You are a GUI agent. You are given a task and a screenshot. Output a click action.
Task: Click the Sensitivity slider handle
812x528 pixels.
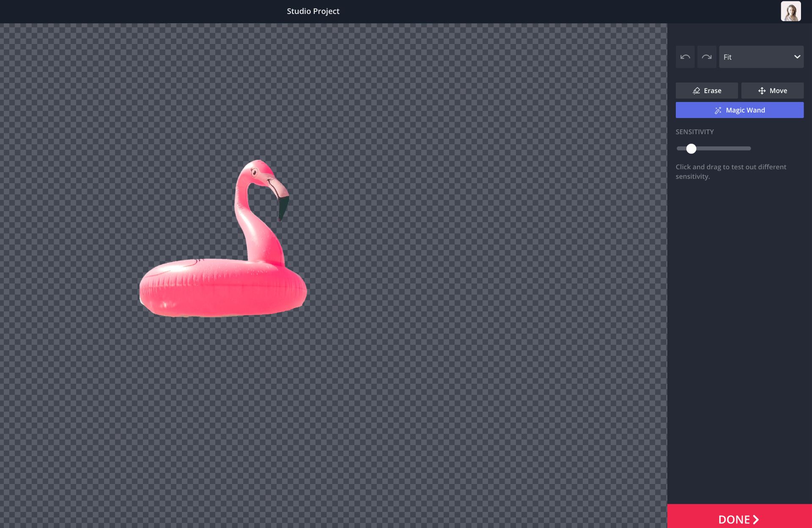pos(691,148)
